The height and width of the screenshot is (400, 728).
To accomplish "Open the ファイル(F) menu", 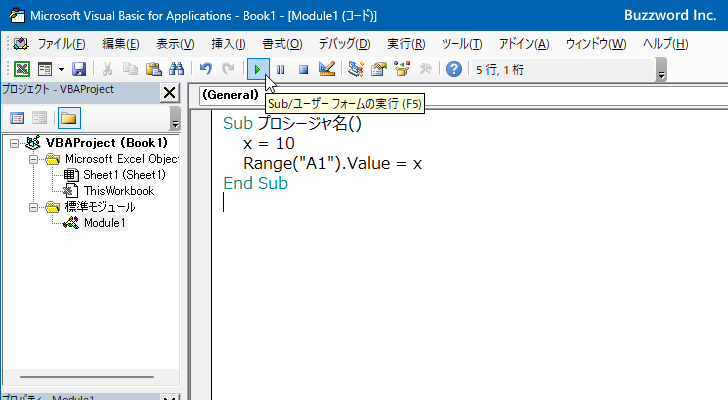I will click(61, 44).
